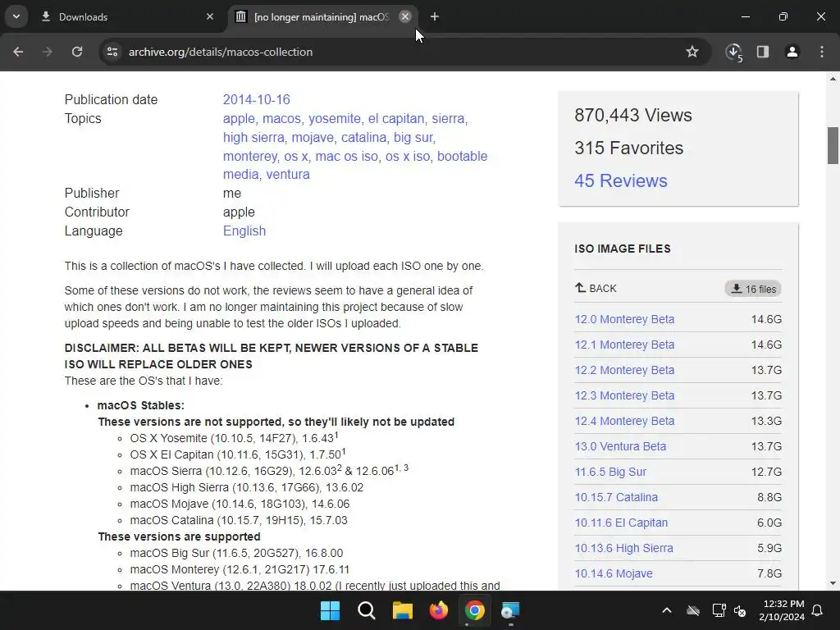This screenshot has height=630, width=840.
Task: Launch Firefox from the taskbar
Action: (x=439, y=610)
